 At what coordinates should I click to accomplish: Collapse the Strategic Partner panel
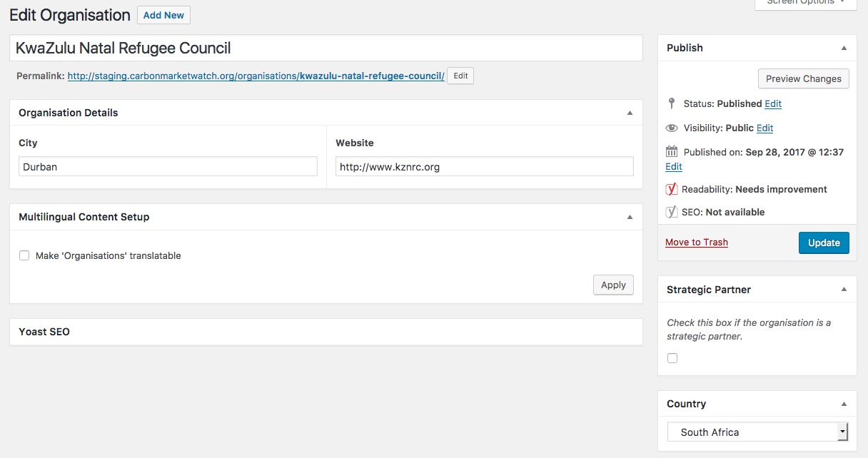(x=844, y=290)
